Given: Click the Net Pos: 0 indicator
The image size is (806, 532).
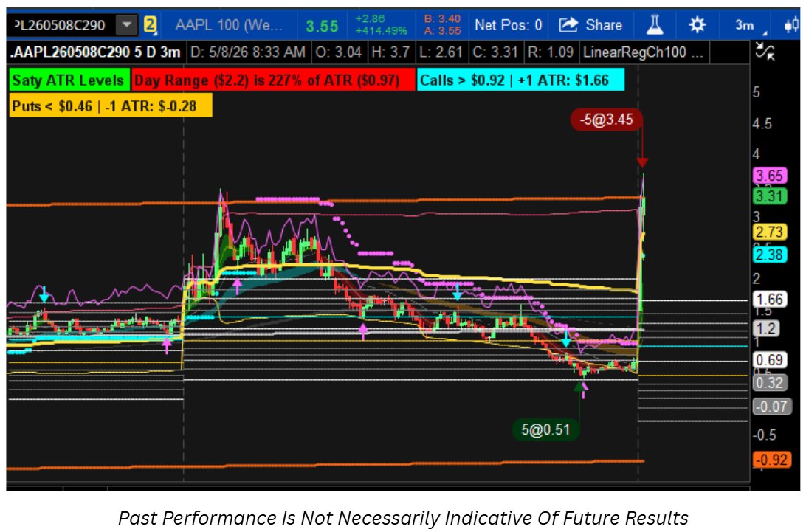Looking at the screenshot, I should point(508,24).
